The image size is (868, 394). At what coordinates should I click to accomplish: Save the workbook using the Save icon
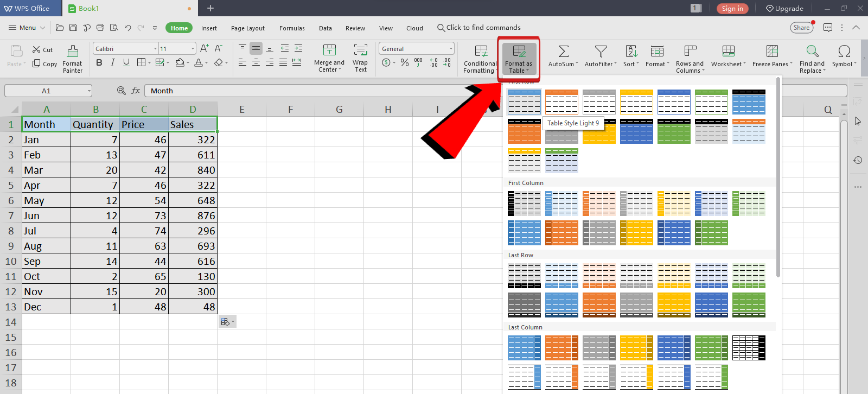pos(73,28)
